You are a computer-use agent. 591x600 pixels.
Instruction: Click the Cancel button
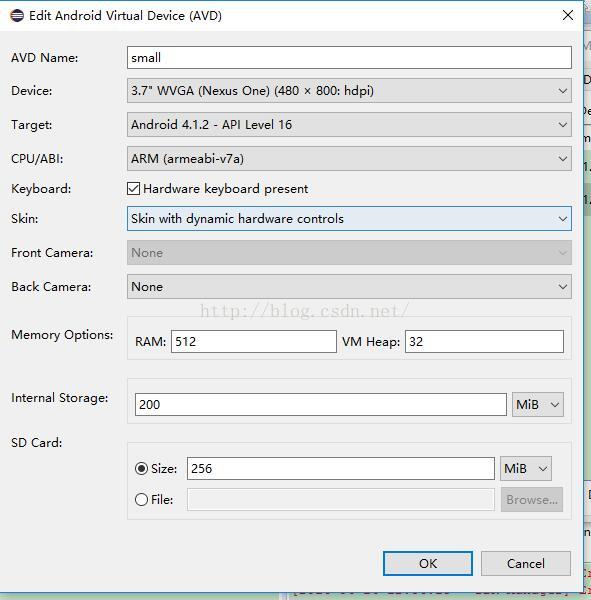pyautogui.click(x=526, y=563)
